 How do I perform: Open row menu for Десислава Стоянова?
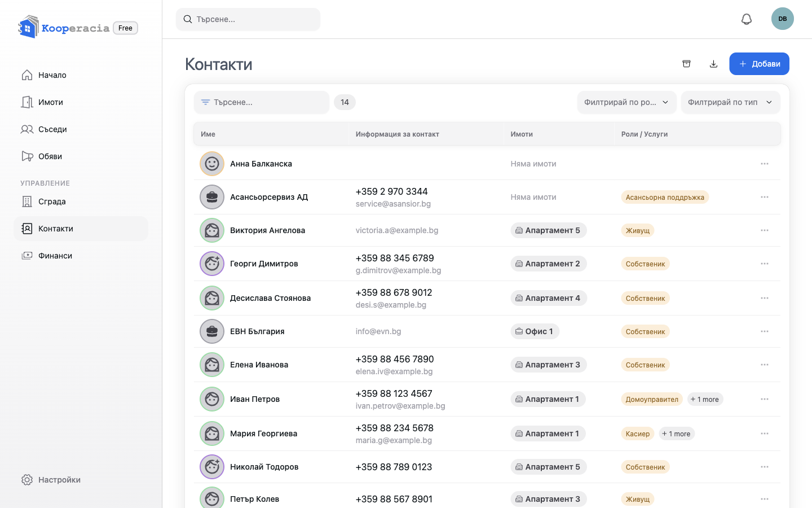765,298
